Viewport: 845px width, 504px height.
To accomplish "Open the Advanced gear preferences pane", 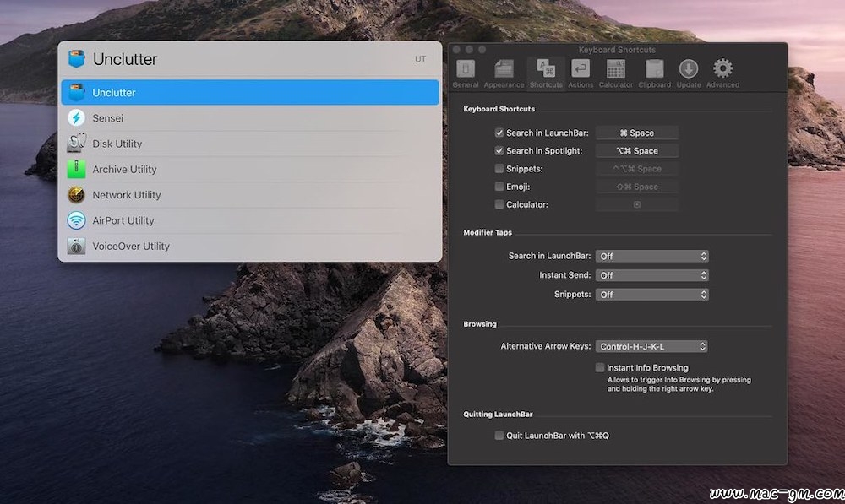I will click(x=722, y=73).
